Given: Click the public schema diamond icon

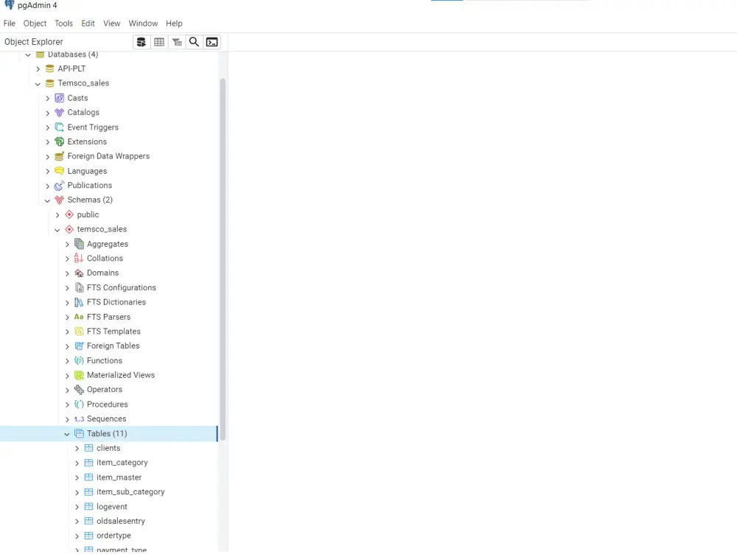Looking at the screenshot, I should click(x=69, y=214).
